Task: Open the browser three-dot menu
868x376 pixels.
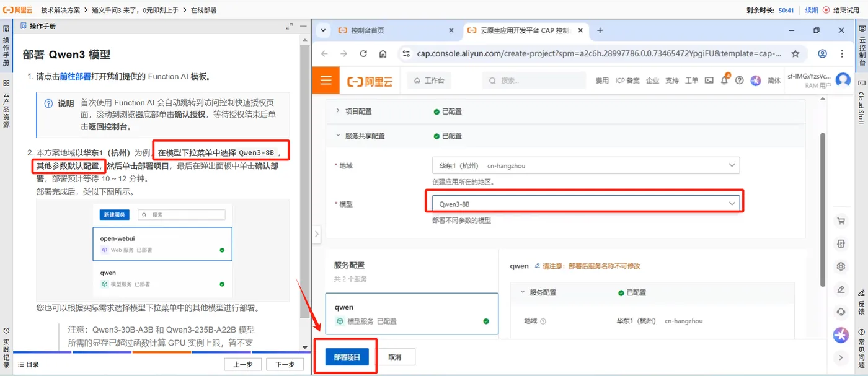Action: click(x=842, y=54)
